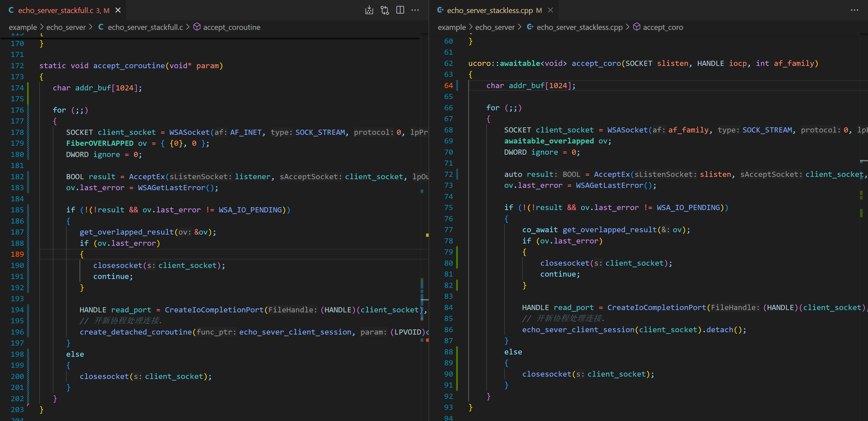Image resolution: width=868 pixels, height=421 pixels.
Task: Click line number 64 in the right editor
Action: pos(448,86)
